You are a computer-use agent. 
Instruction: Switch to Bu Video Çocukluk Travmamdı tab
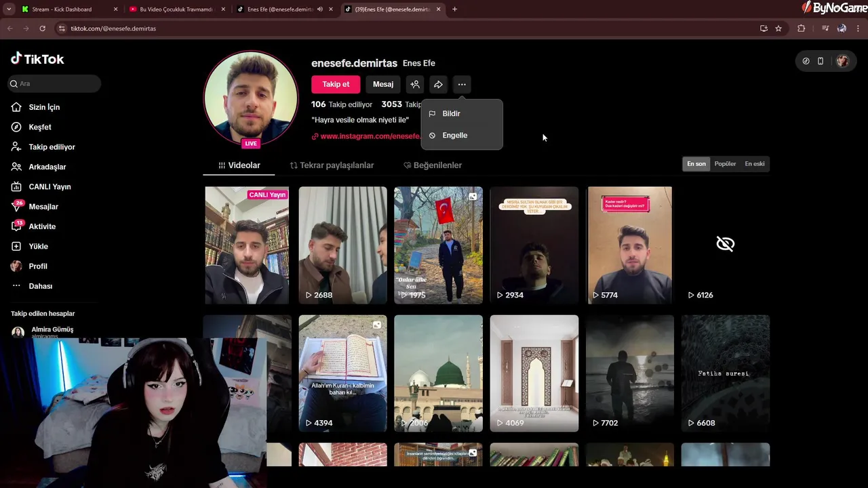click(x=175, y=9)
